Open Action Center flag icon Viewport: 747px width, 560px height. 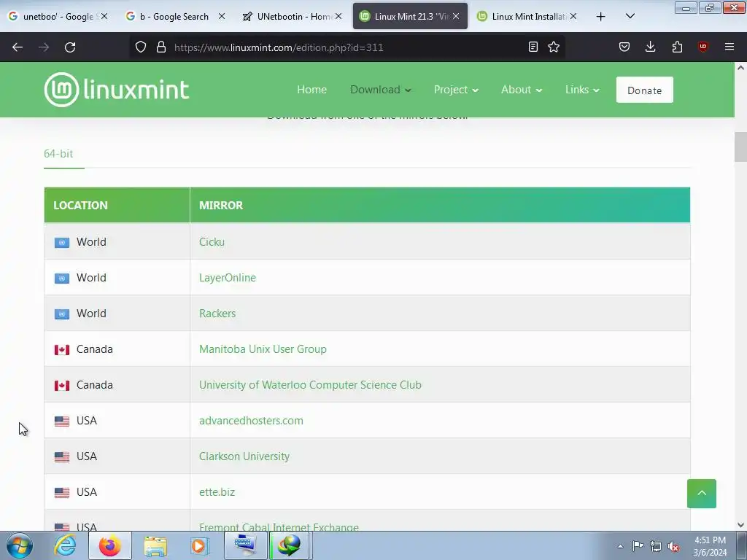638,546
